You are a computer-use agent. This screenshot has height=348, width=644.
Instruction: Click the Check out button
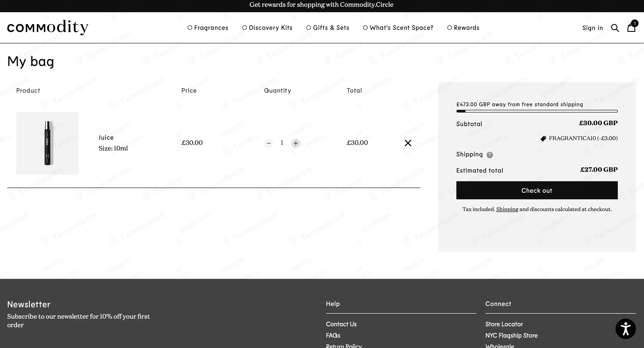(x=537, y=190)
